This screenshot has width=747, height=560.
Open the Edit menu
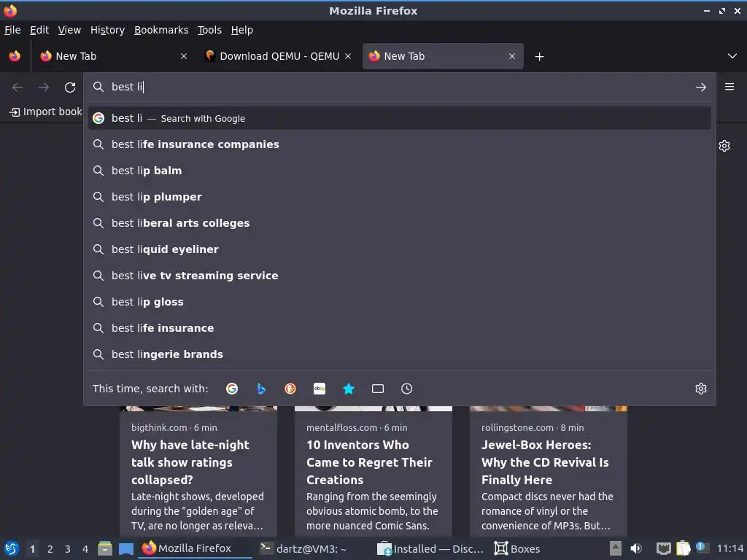(39, 30)
